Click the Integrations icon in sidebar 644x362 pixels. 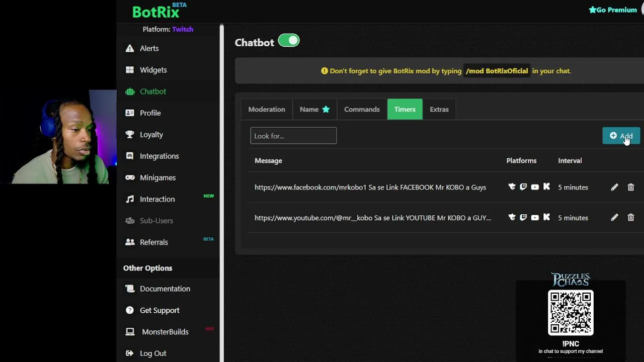[130, 156]
